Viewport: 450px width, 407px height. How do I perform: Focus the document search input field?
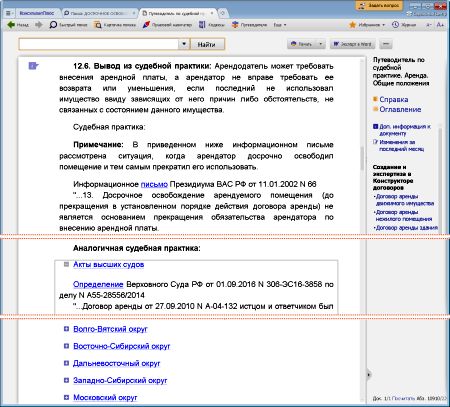99,44
